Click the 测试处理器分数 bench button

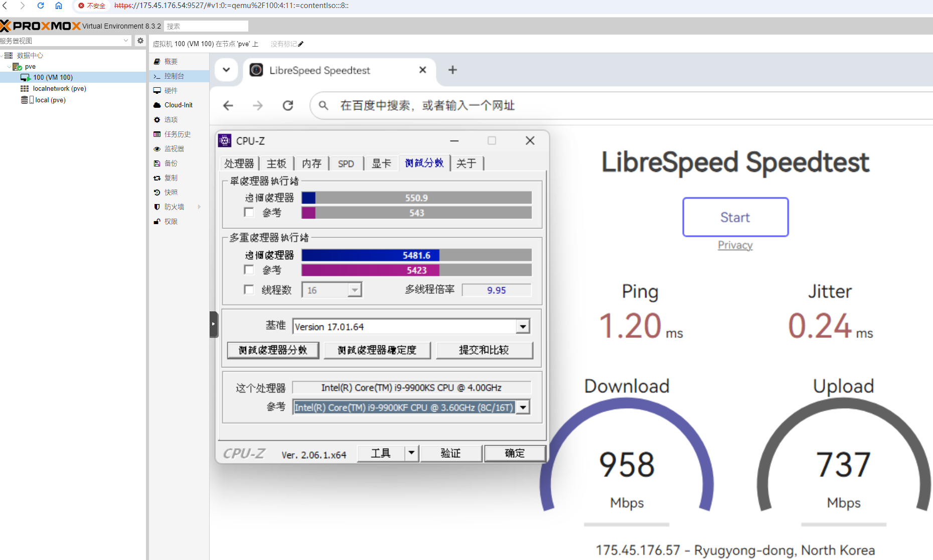[x=273, y=350]
